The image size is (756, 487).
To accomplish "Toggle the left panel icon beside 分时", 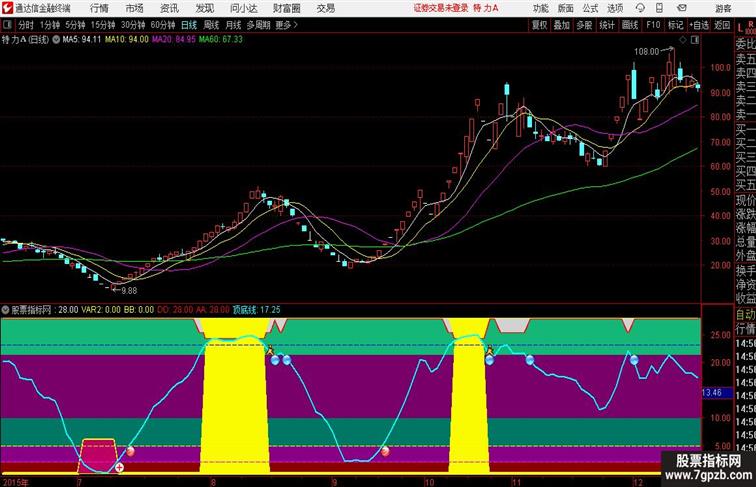I will [x=7, y=25].
